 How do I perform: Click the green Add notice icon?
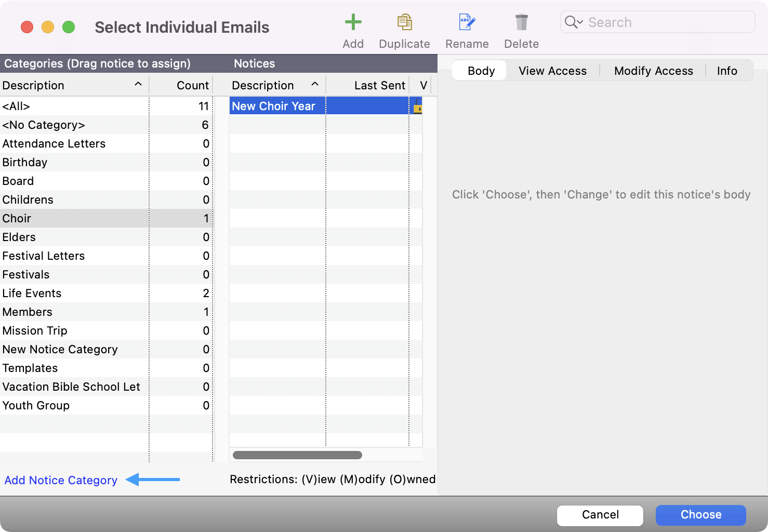tap(353, 22)
